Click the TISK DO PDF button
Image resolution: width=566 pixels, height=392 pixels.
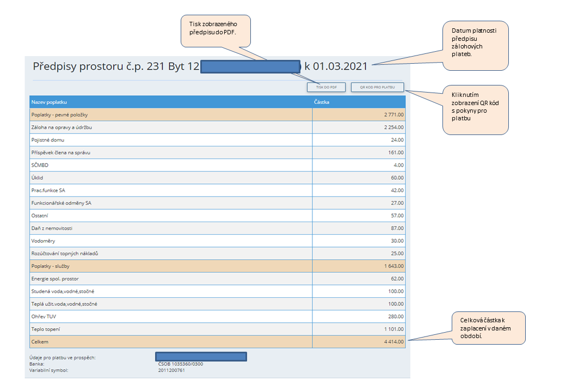[x=326, y=87]
